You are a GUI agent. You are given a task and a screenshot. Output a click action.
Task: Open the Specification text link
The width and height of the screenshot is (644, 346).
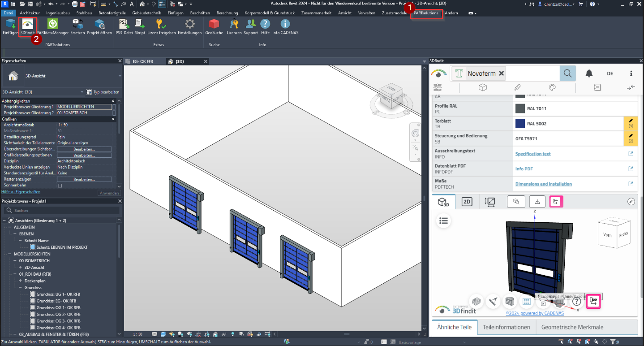(x=533, y=154)
